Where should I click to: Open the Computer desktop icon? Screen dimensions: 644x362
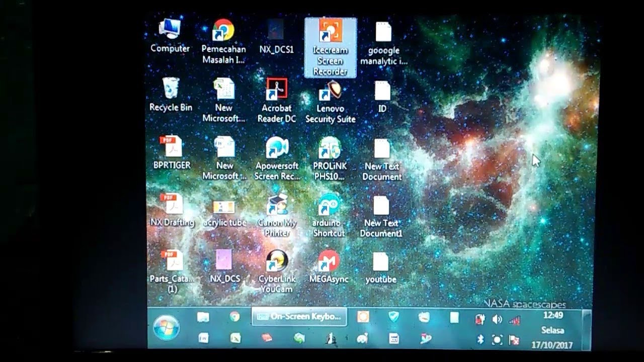(170, 36)
